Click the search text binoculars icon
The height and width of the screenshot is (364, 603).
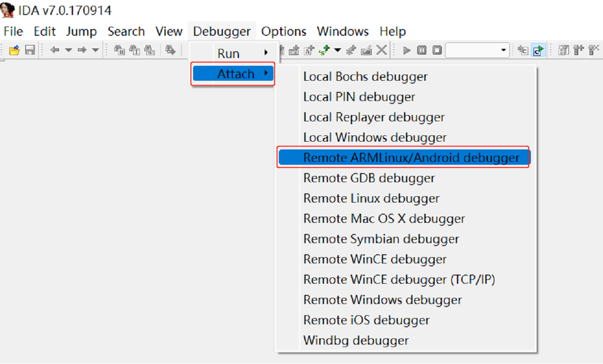[135, 50]
